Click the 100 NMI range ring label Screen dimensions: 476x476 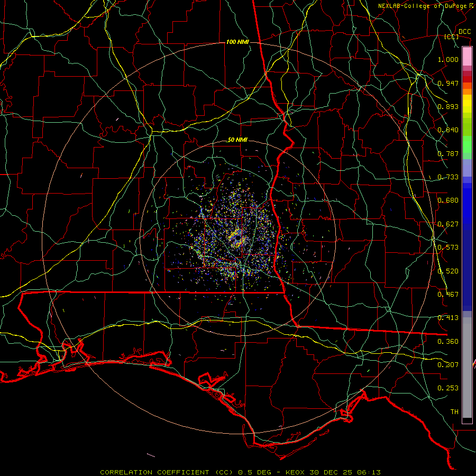(237, 42)
